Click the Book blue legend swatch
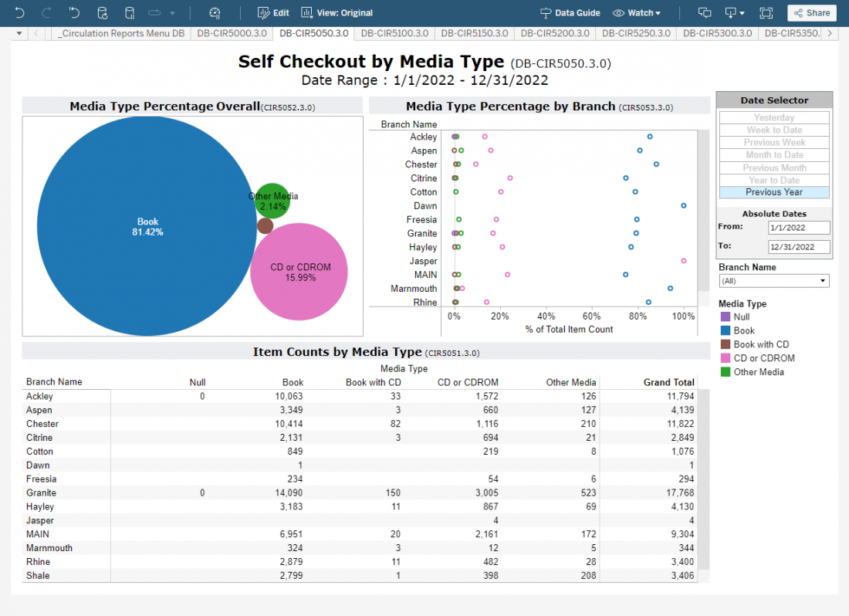This screenshot has width=849, height=616. [x=724, y=330]
